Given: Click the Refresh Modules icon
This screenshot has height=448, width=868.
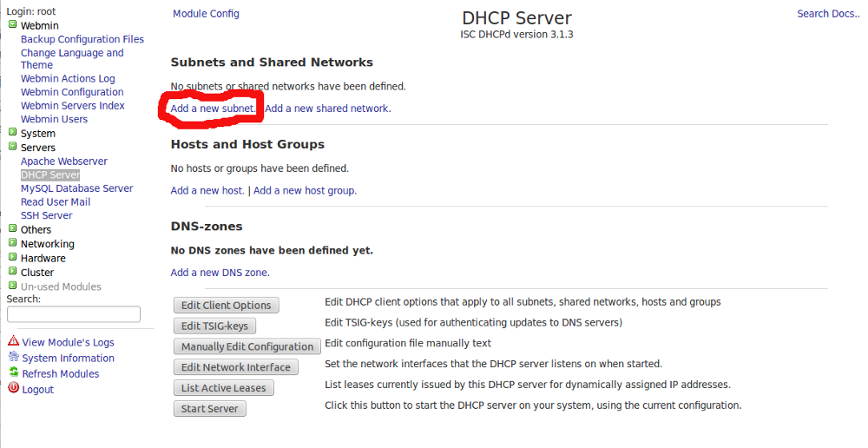Looking at the screenshot, I should tap(13, 372).
